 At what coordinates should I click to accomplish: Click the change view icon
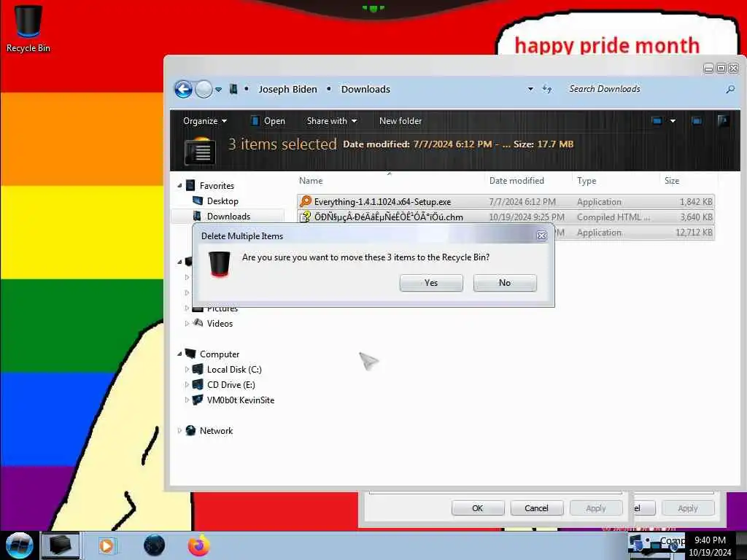(657, 121)
